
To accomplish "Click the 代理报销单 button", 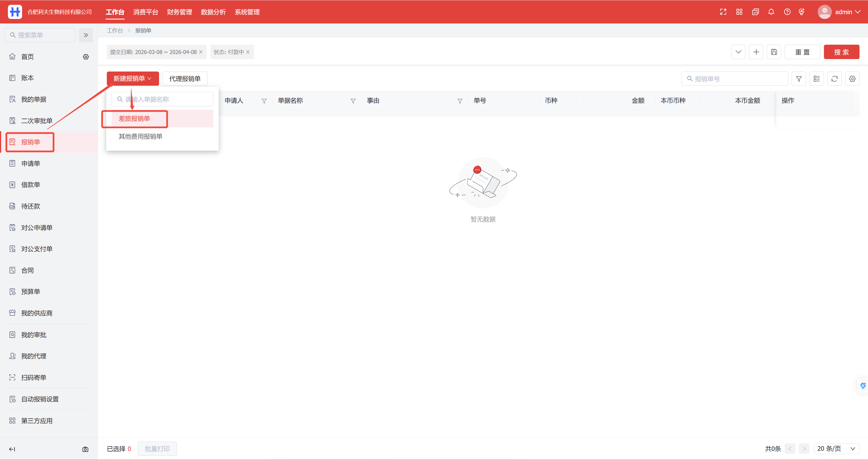I will pyautogui.click(x=185, y=79).
